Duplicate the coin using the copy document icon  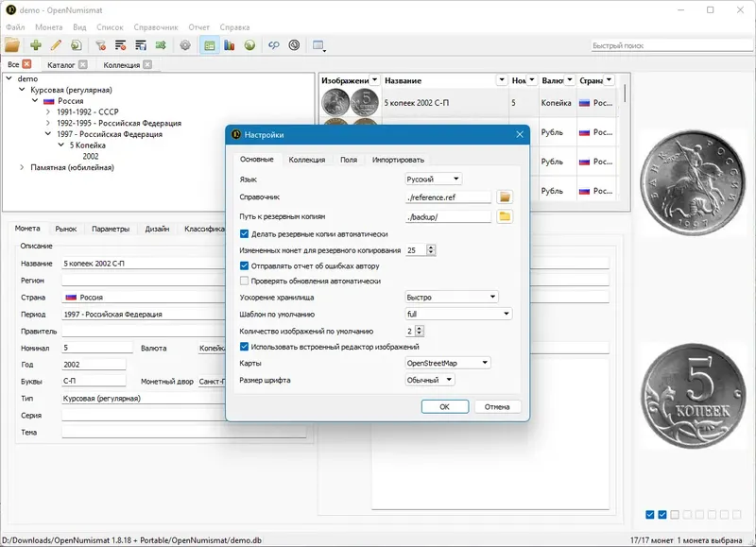tap(77, 45)
